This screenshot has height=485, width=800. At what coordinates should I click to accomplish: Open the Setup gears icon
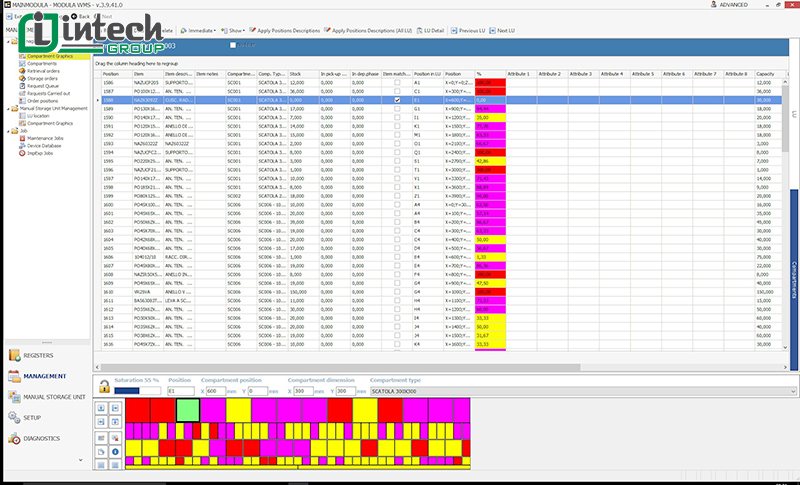point(14,418)
